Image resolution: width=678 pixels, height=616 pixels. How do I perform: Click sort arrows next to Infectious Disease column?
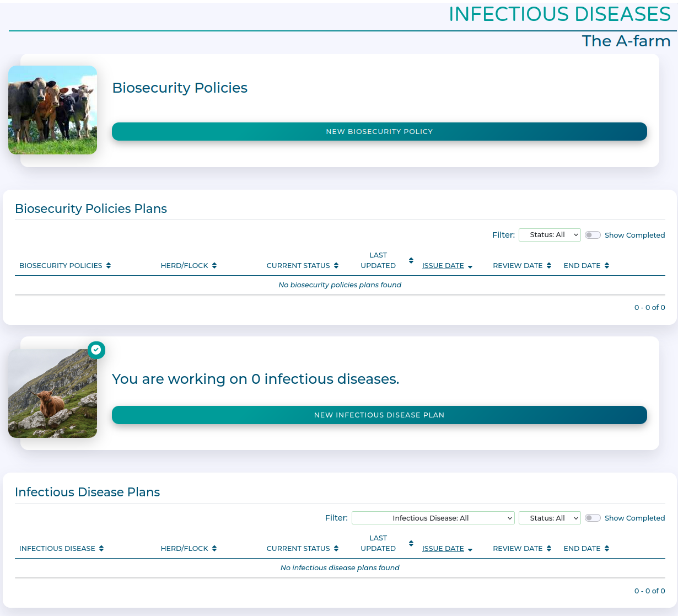coord(101,549)
